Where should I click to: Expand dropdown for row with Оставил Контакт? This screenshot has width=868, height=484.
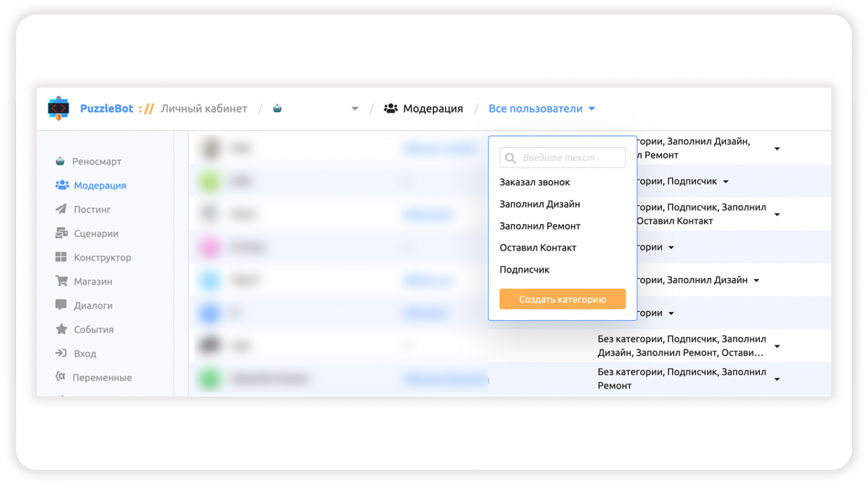[x=777, y=215]
